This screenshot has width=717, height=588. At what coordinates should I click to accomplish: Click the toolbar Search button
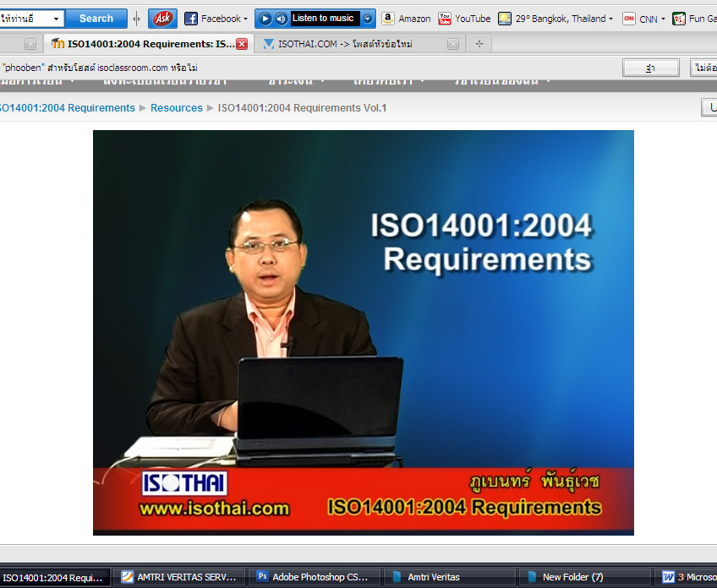tap(96, 19)
